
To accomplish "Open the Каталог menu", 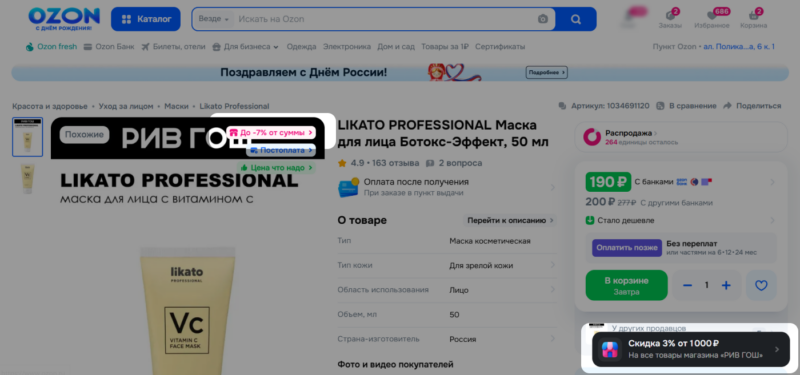I will tap(145, 19).
